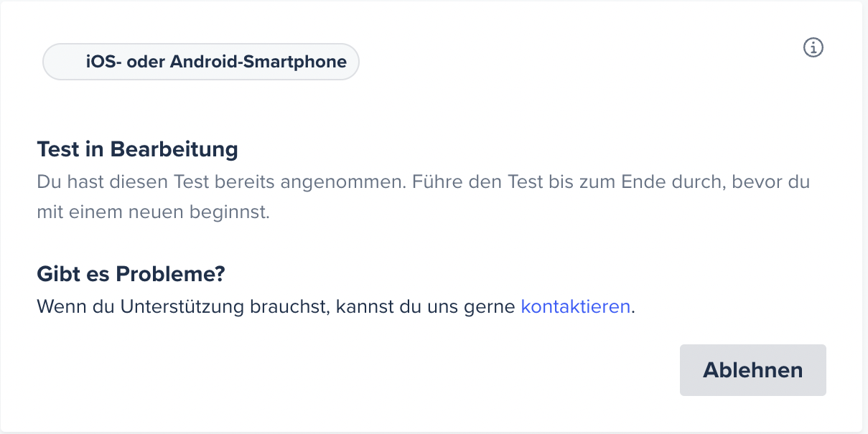Viewport: 868px width, 434px height.
Task: Select the iOS- oder Android-Smartphone chip
Action: (201, 62)
